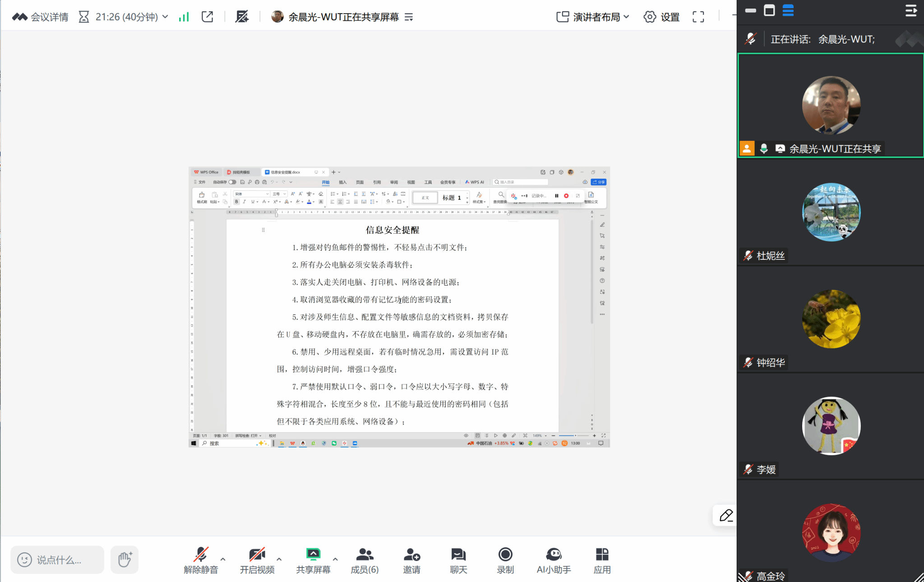Open 会议详情 meeting details
924x582 pixels.
coord(40,17)
